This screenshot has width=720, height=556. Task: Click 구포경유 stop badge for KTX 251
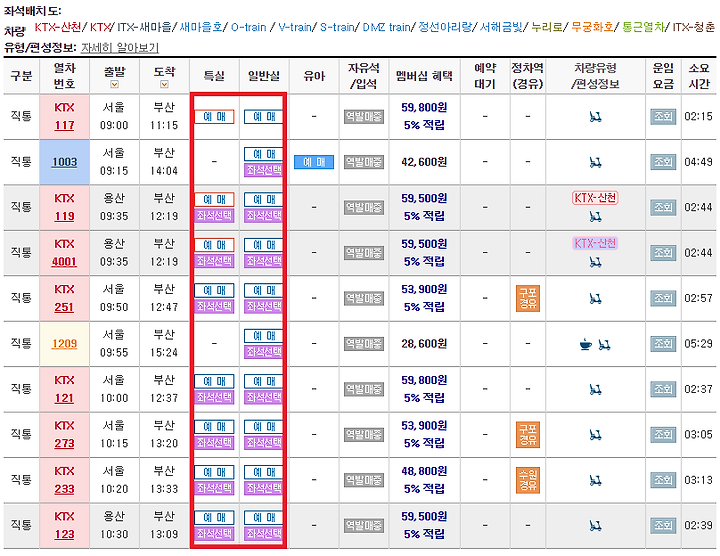tap(528, 298)
